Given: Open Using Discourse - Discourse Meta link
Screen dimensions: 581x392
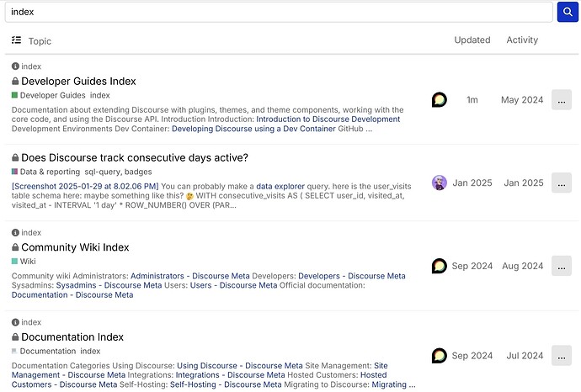Looking at the screenshot, I should (x=240, y=365).
